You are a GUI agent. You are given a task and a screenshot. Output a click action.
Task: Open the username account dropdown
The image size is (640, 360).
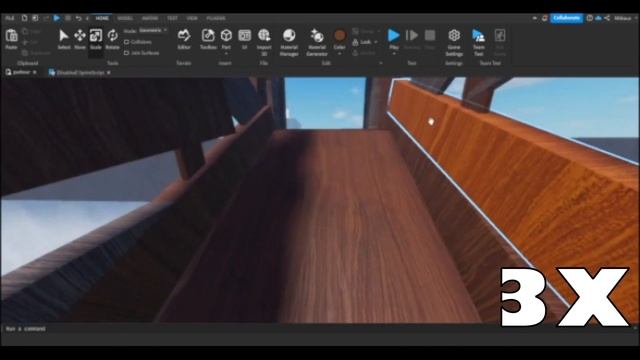[624, 18]
